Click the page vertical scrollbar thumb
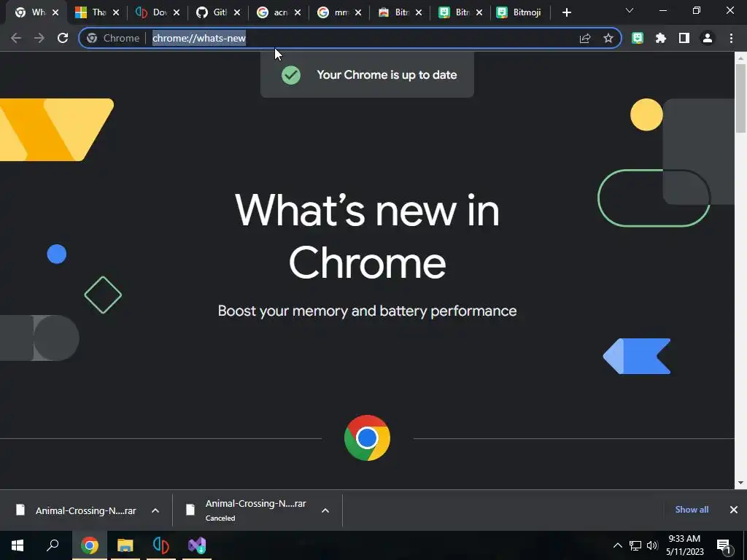The height and width of the screenshot is (560, 747). [740, 98]
